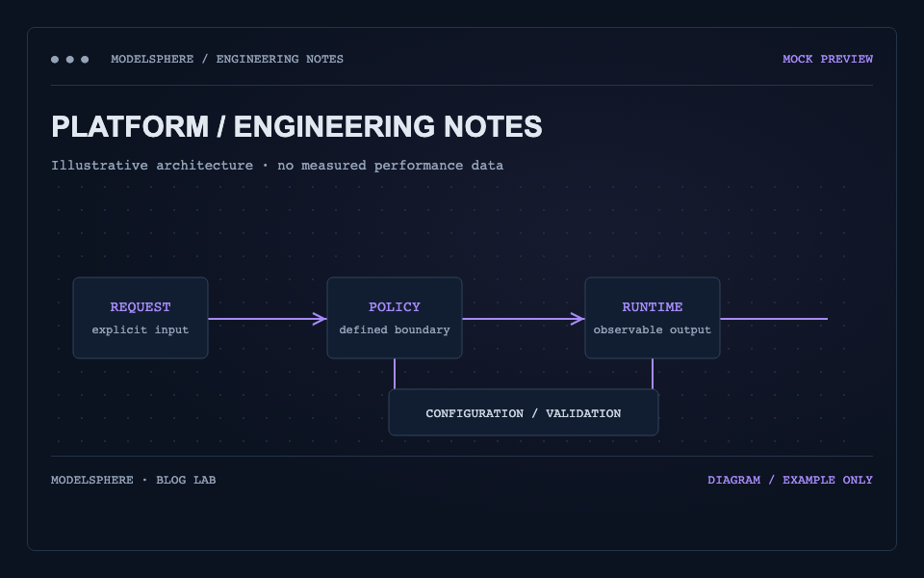The image size is (924, 578).
Task: Click the Illustrative architecture subtitle text
Action: click(277, 165)
